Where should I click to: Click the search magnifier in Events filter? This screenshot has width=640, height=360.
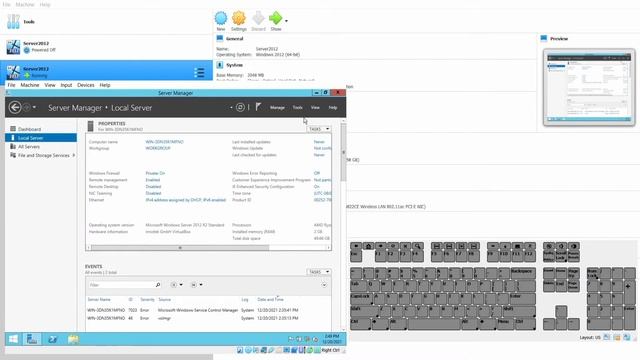[158, 284]
